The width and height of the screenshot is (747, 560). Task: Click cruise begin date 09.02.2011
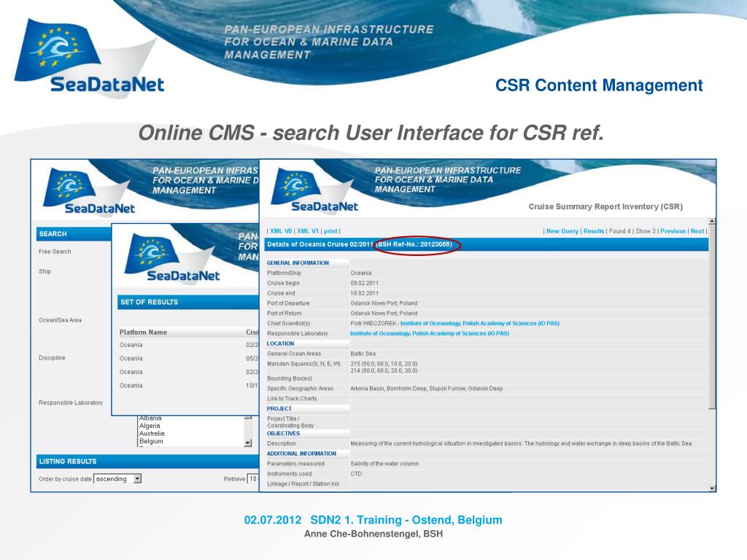365,283
